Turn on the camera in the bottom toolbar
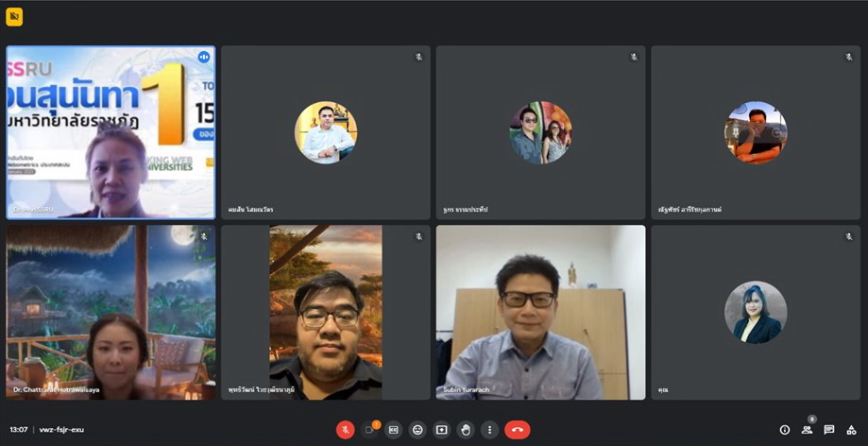Screen dimensions: 868x446 (370, 430)
